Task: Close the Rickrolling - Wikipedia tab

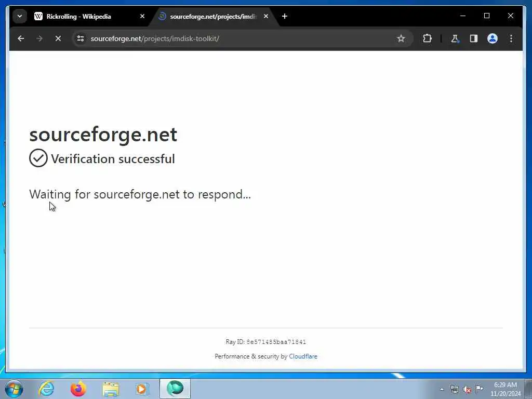Action: click(x=142, y=16)
